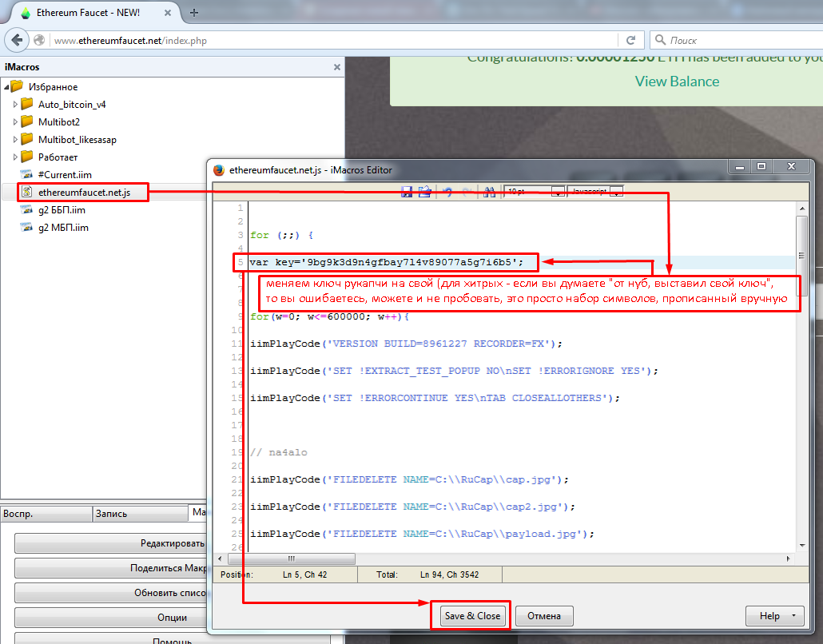This screenshot has height=644, width=823.
Task: Click horizontal scrollbar left arrow in editor
Action: pyautogui.click(x=220, y=559)
